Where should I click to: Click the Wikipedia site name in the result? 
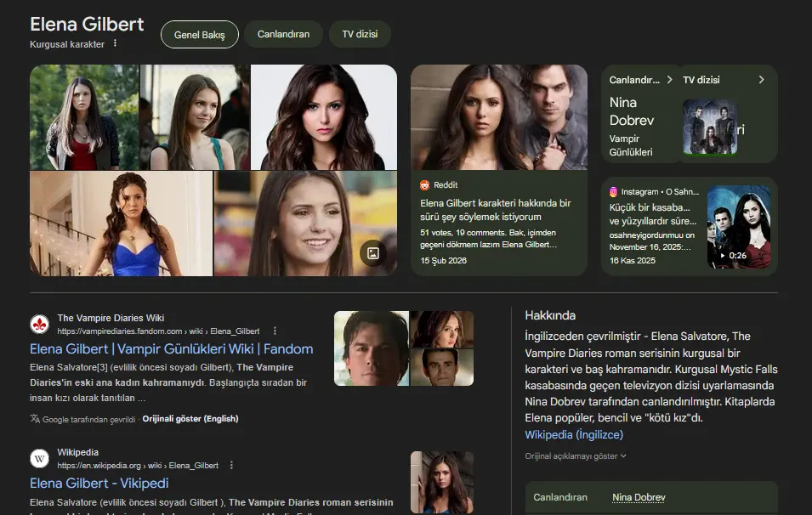coord(77,452)
